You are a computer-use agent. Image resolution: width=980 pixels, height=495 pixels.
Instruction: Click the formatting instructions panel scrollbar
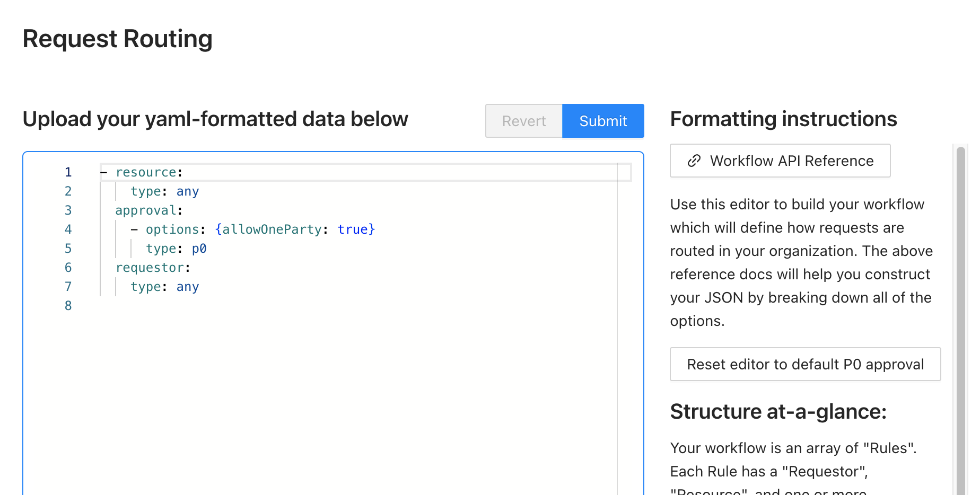tap(960, 318)
